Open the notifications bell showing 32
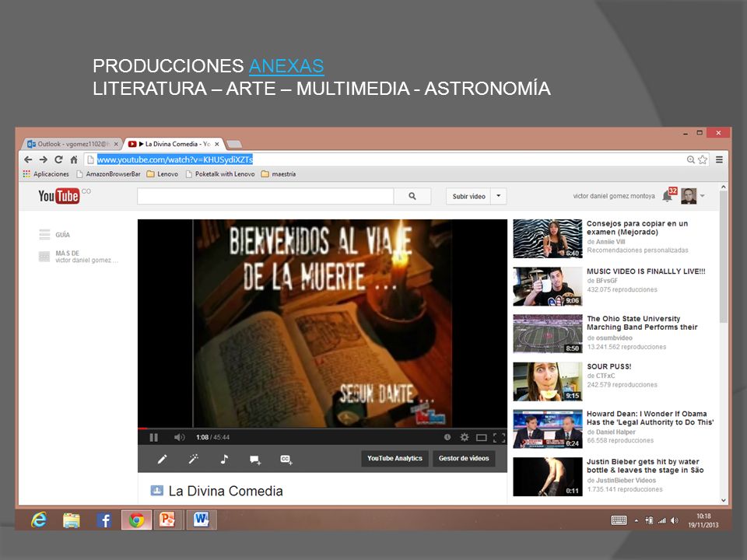The height and width of the screenshot is (560, 747). 668,195
